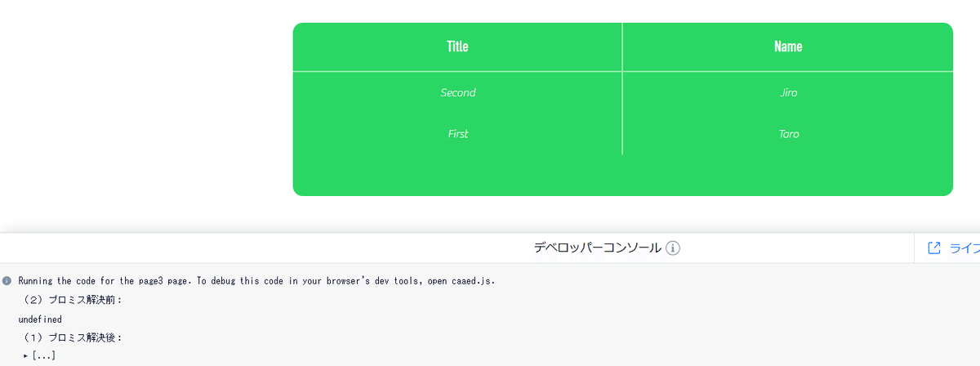Select the Jiro table cell
Screen dimensions: 980x366
[x=788, y=92]
